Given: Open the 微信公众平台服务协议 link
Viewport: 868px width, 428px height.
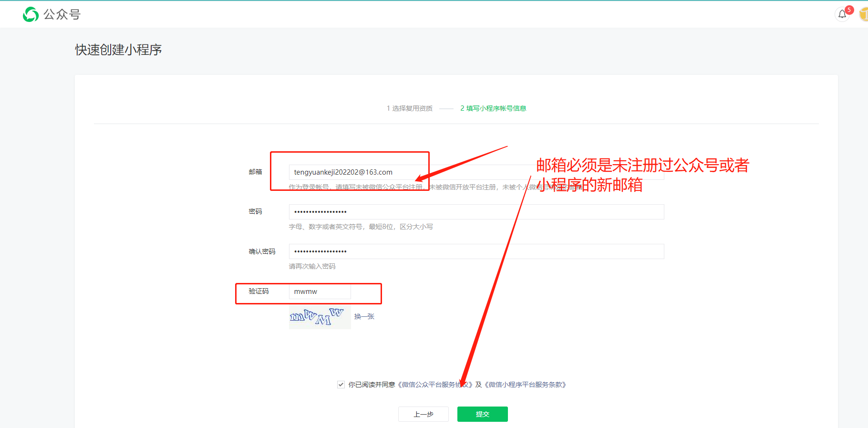Looking at the screenshot, I should pyautogui.click(x=435, y=385).
